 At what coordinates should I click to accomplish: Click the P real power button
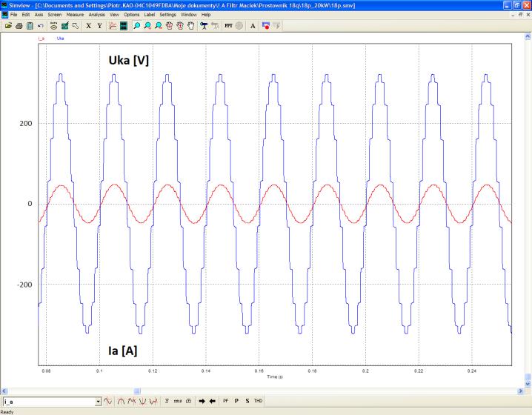[x=236, y=401]
